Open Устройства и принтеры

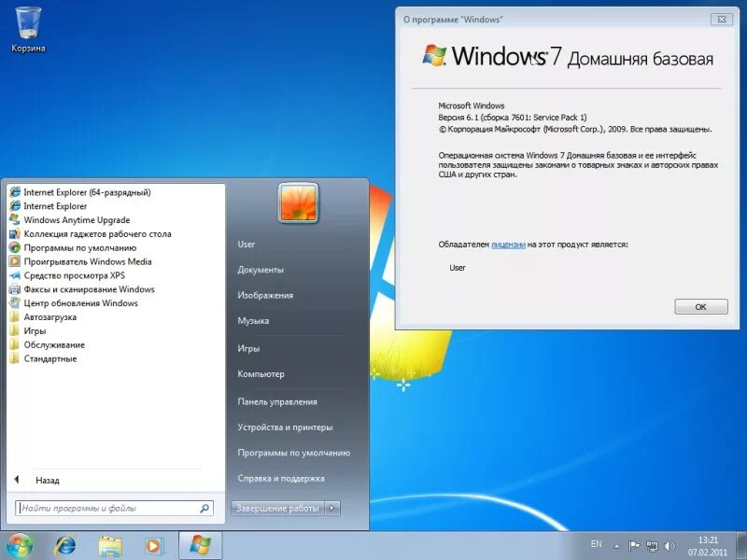[x=285, y=427]
